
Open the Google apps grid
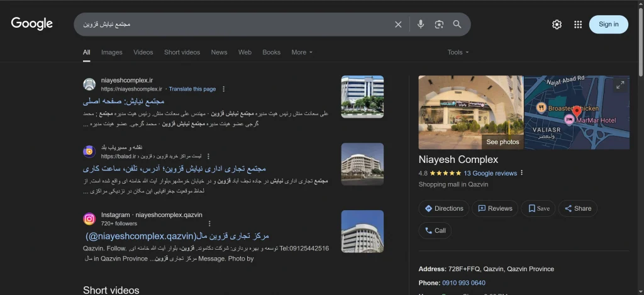coord(578,25)
